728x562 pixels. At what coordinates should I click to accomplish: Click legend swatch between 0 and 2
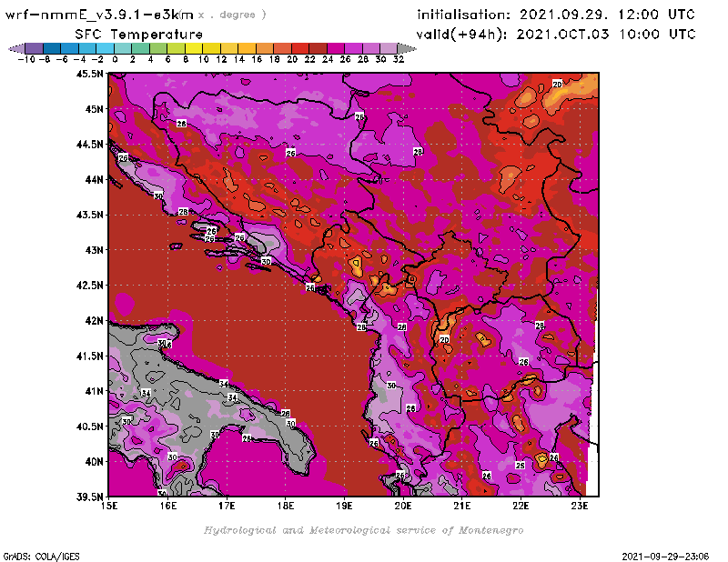click(x=123, y=48)
